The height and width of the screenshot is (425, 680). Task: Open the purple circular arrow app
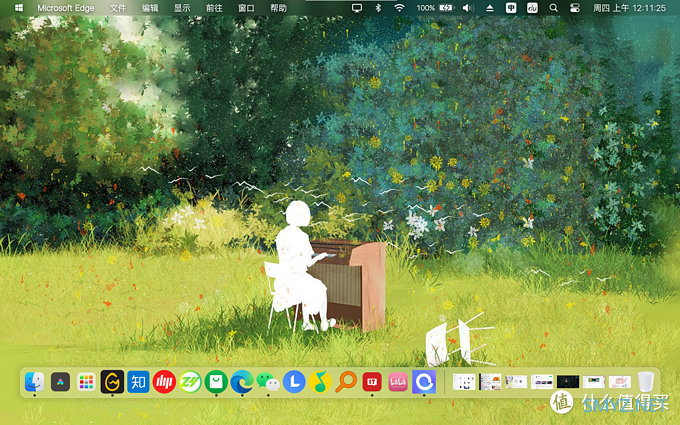[424, 382]
